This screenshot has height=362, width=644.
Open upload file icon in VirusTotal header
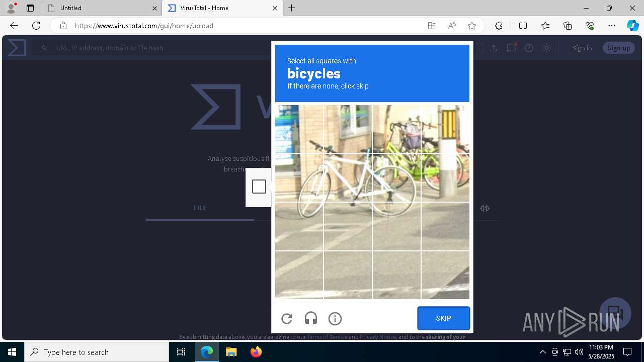494,48
